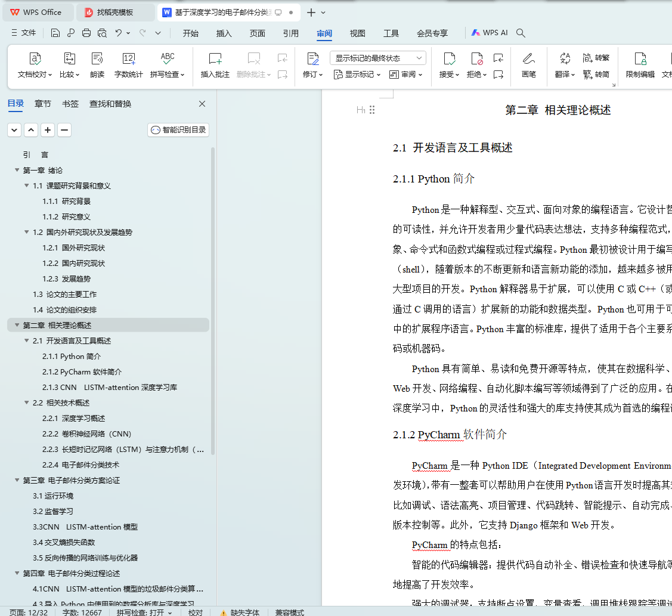Switch to 查找和替换 tab

110,104
